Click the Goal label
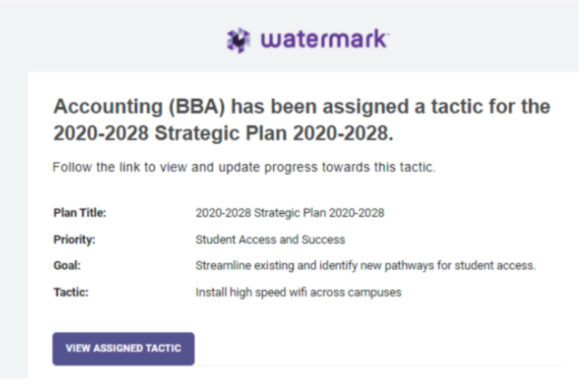The image size is (584, 392). [x=67, y=265]
